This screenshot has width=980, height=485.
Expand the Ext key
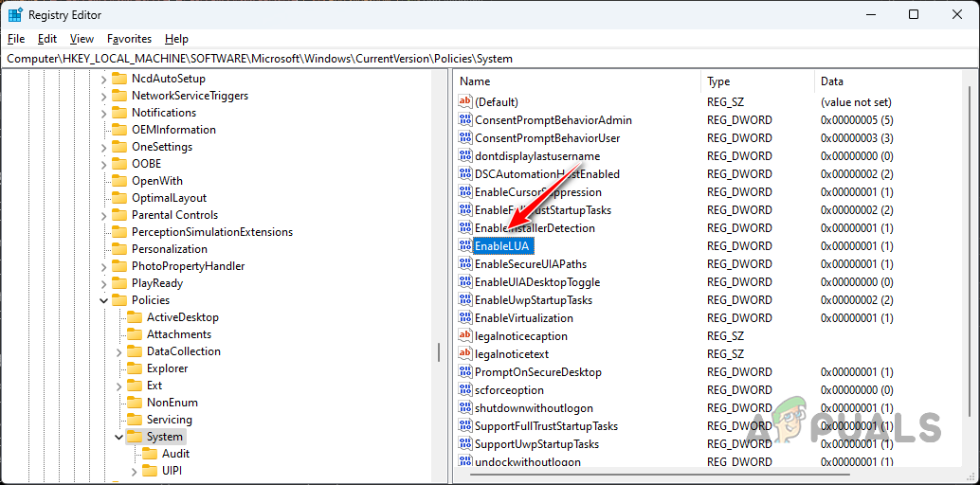coord(118,386)
